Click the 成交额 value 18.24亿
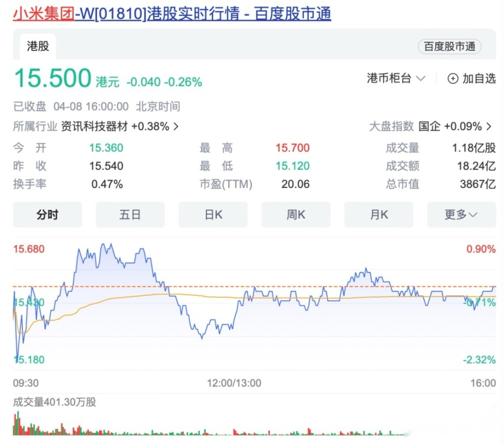Screen dimensions: 504x444 click(x=476, y=166)
